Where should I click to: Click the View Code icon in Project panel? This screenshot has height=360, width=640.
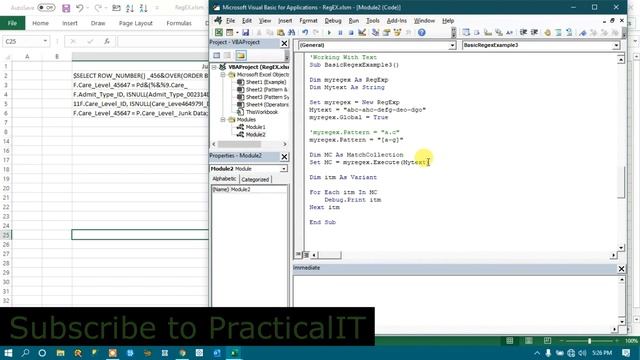[216, 56]
